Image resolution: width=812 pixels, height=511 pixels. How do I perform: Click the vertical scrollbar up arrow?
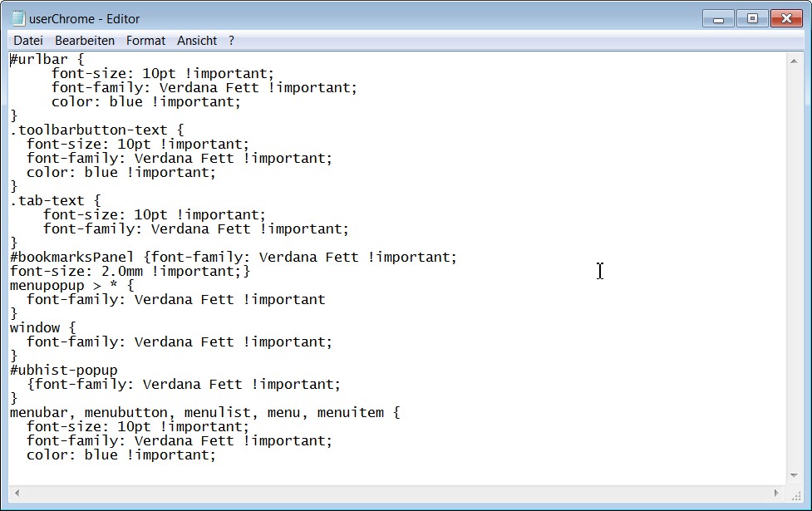(795, 60)
